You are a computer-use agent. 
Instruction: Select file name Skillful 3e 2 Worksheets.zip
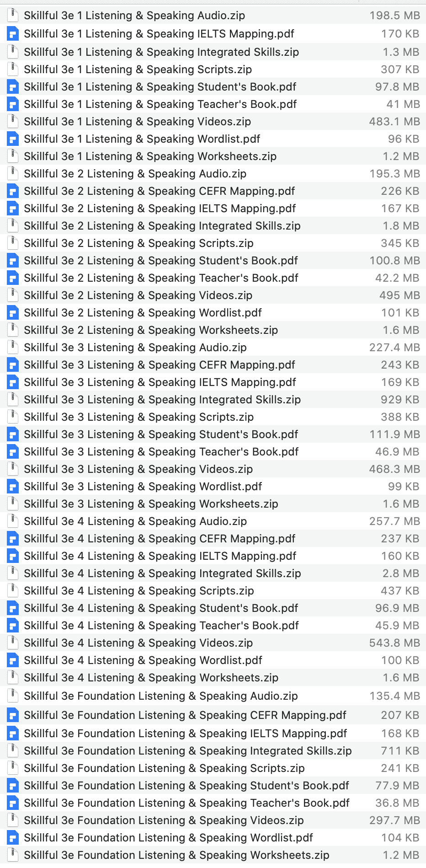151,330
